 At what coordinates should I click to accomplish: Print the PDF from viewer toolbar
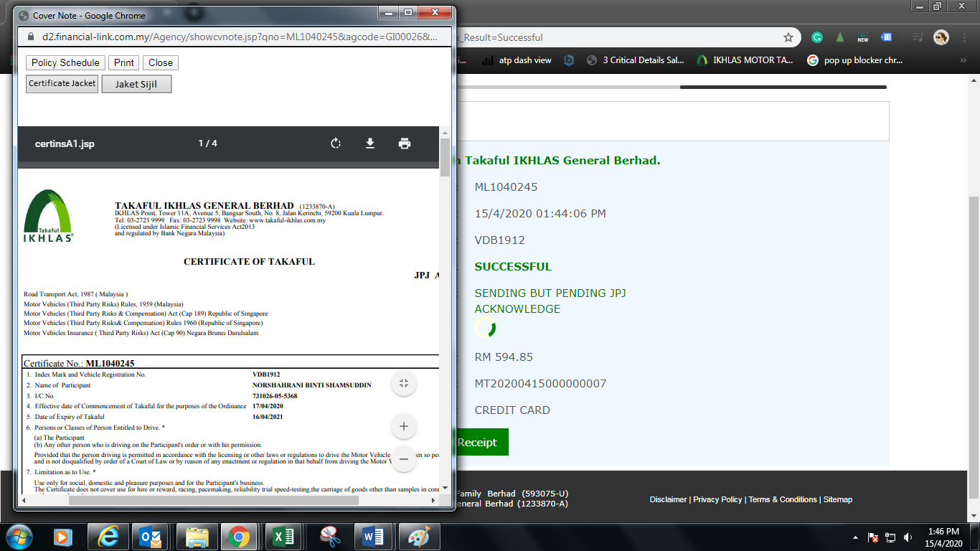point(405,143)
